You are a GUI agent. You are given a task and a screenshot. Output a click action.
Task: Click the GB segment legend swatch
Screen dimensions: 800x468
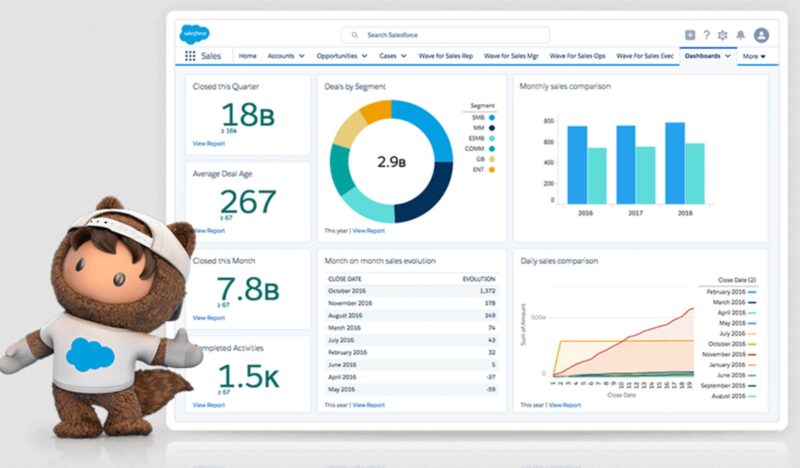[x=492, y=159]
